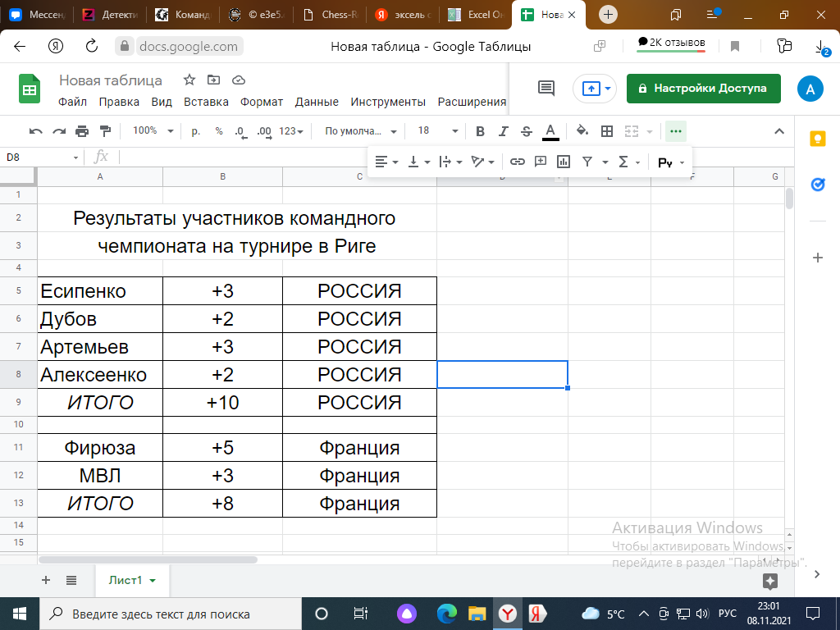Open the functions sigma menu

pos(629,162)
